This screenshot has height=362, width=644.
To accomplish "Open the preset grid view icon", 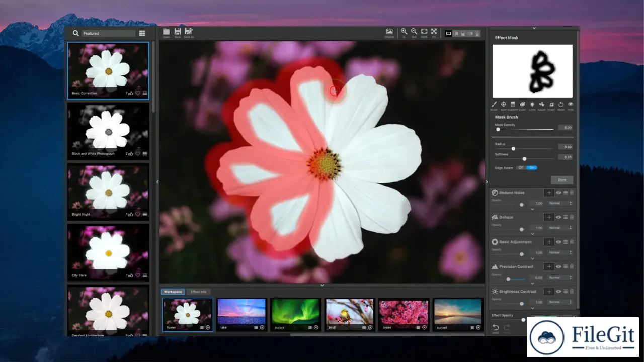I will [x=142, y=33].
